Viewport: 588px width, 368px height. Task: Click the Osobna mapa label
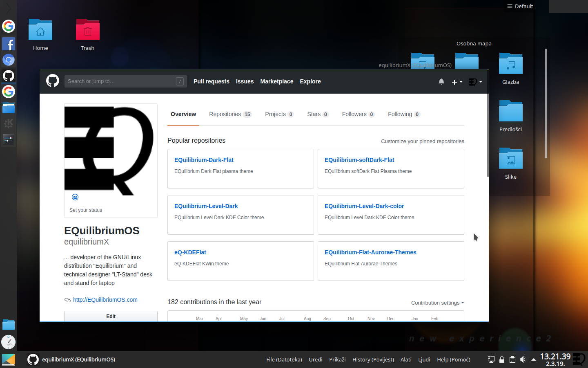click(474, 43)
